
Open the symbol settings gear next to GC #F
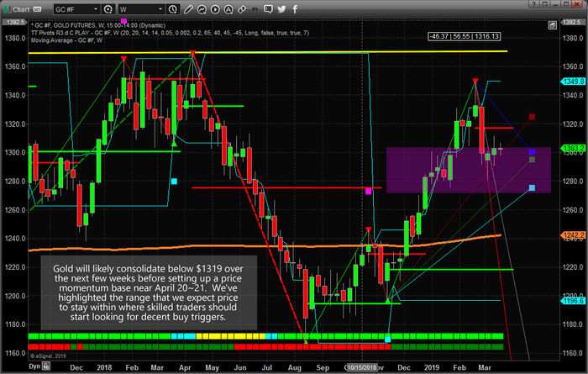click(x=108, y=9)
